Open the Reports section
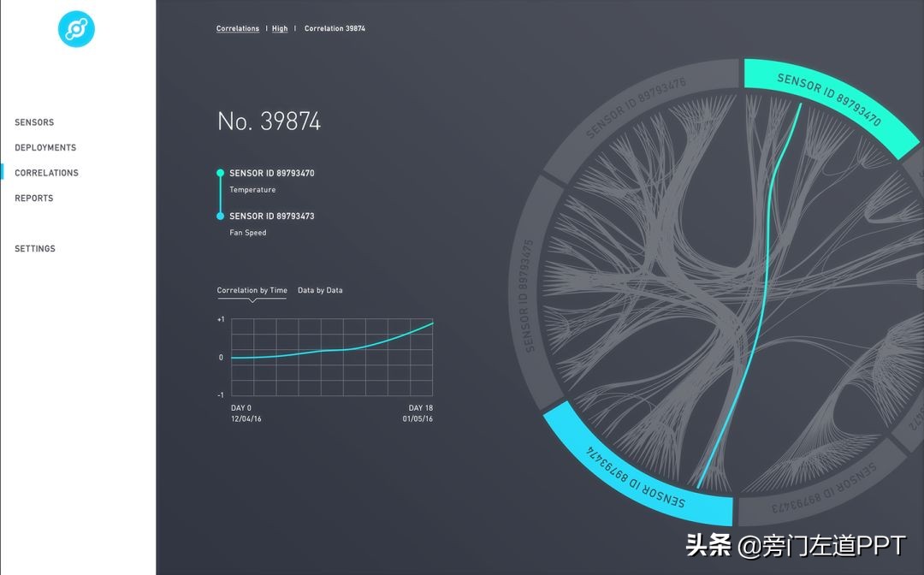Image resolution: width=924 pixels, height=575 pixels. [x=34, y=199]
